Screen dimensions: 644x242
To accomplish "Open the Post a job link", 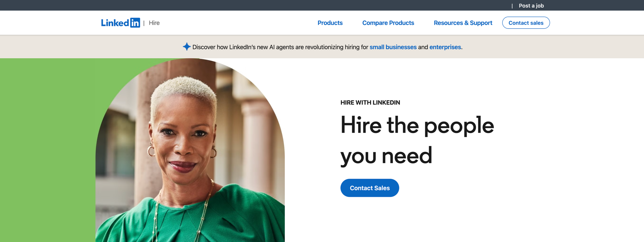I will tap(531, 6).
